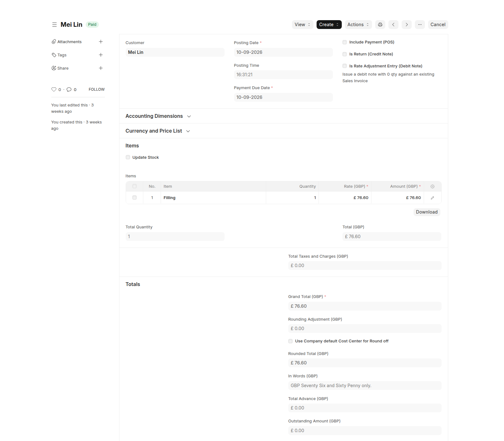
Task: Click the Payment Due Date field
Action: [283, 97]
